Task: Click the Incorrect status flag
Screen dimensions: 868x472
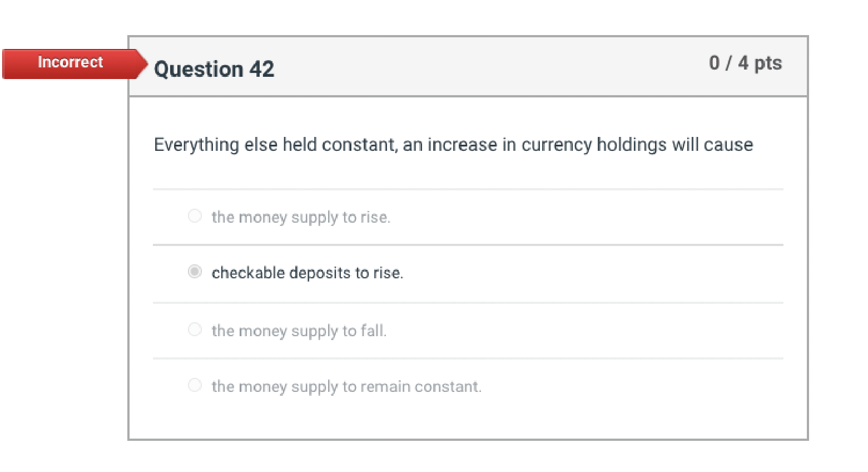Action: click(70, 62)
